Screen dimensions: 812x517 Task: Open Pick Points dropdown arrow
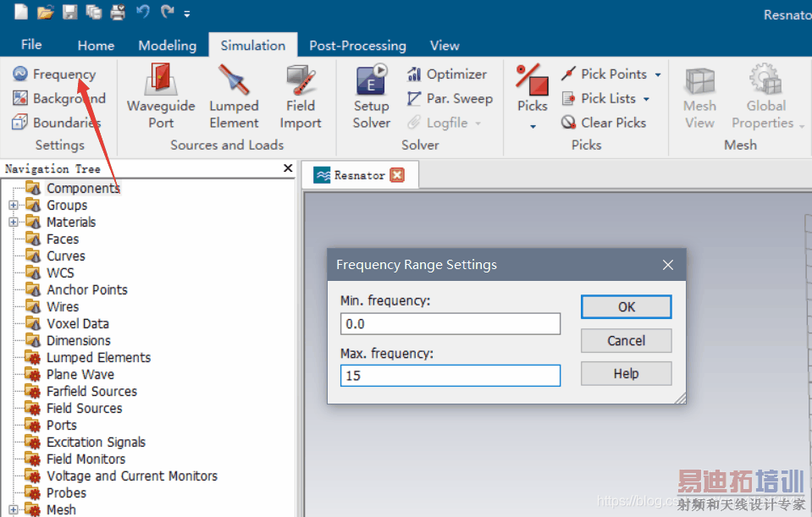click(x=658, y=74)
